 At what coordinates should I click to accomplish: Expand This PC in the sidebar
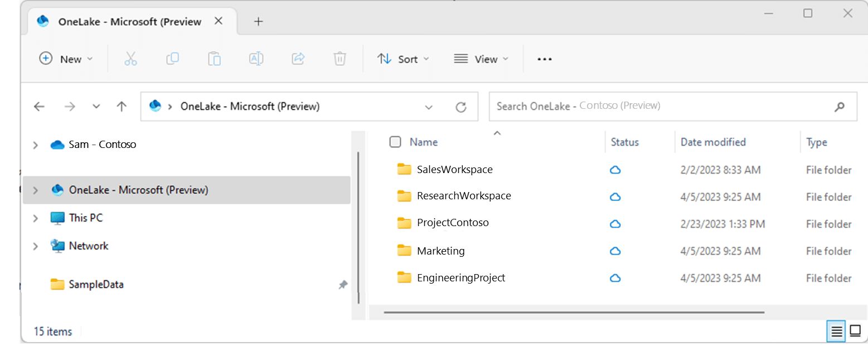(x=35, y=218)
